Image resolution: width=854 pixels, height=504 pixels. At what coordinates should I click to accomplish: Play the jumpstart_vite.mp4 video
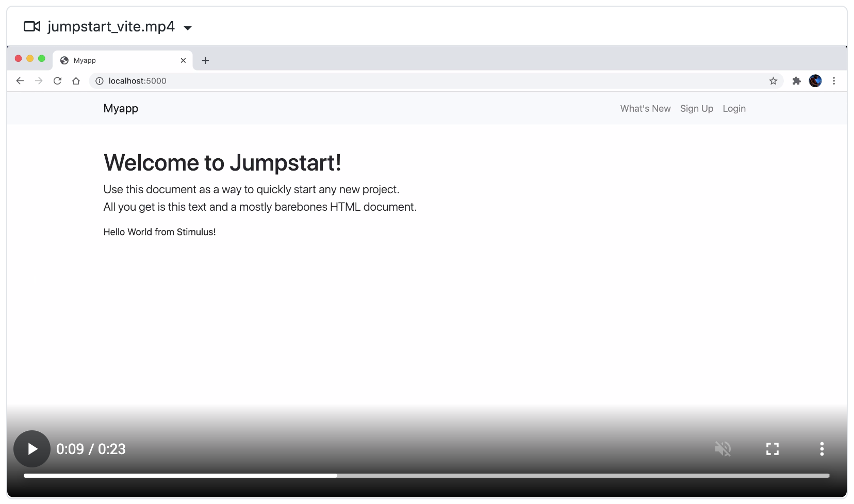click(32, 449)
